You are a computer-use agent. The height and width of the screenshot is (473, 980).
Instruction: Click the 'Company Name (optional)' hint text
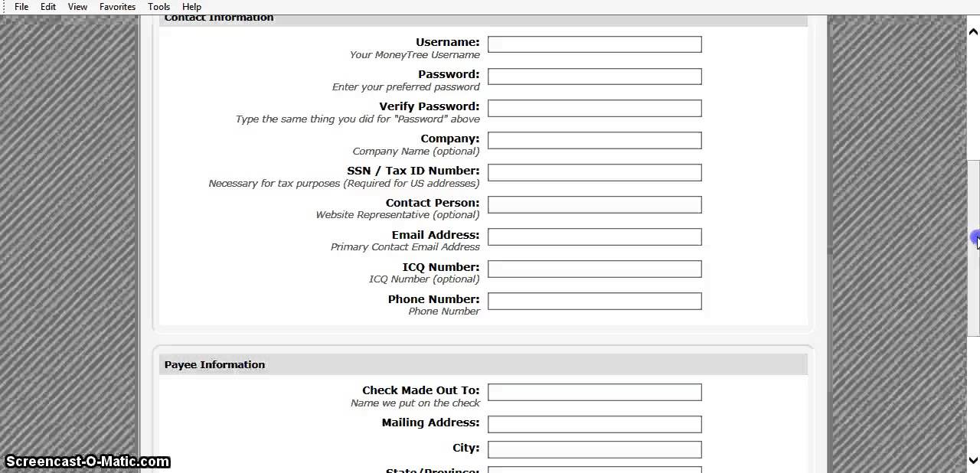416,152
